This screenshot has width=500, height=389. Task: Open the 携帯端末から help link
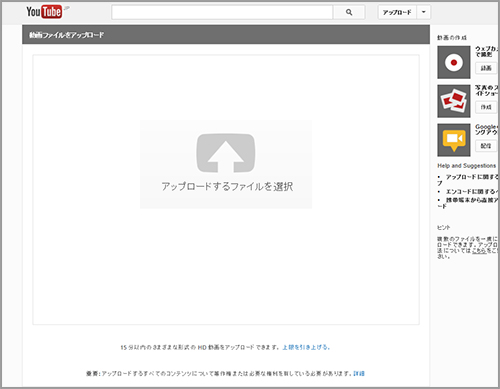(468, 203)
